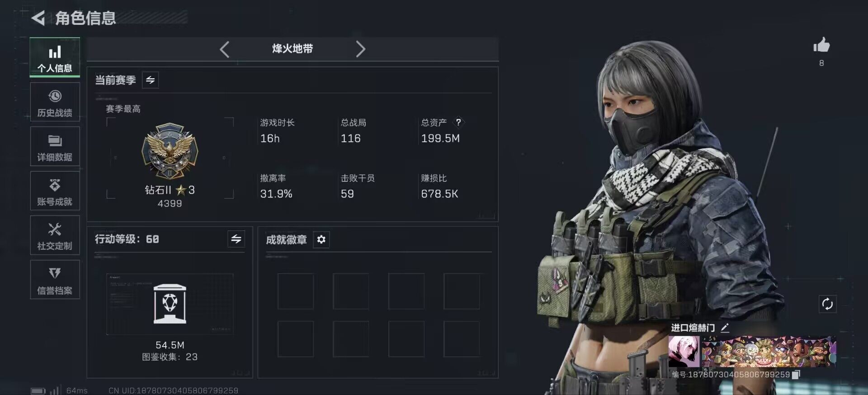Switch to the next mode with the right chevron
The width and height of the screenshot is (868, 395).
(x=360, y=49)
